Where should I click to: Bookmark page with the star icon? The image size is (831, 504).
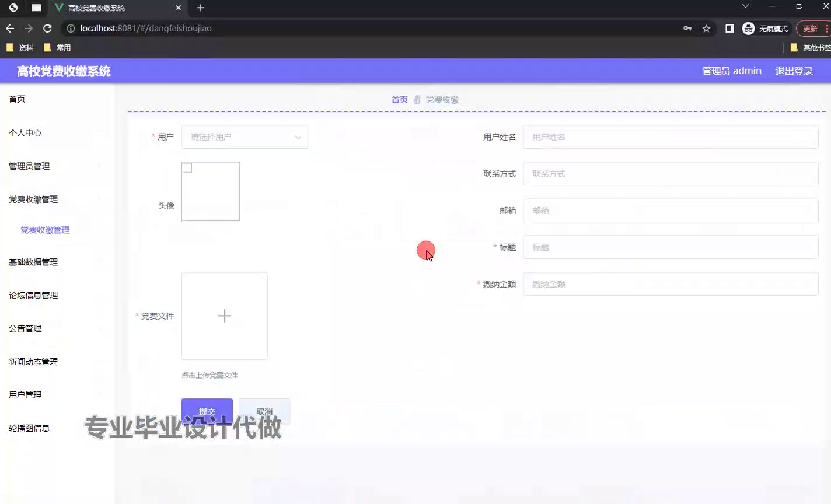[706, 28]
